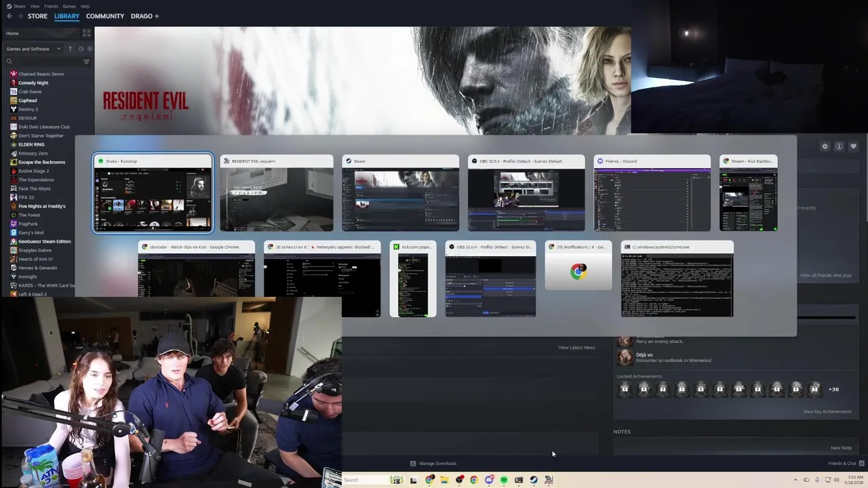This screenshot has height=488, width=868.
Task: Click the Cuphead game icon
Action: (14, 100)
